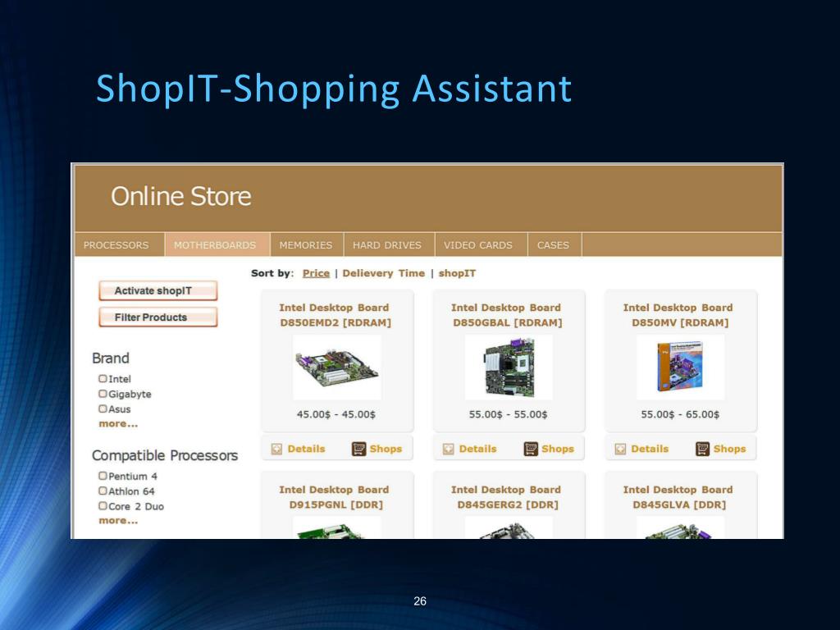
Task: Click the shopping cart icon for D850EMD2
Action: [358, 449]
